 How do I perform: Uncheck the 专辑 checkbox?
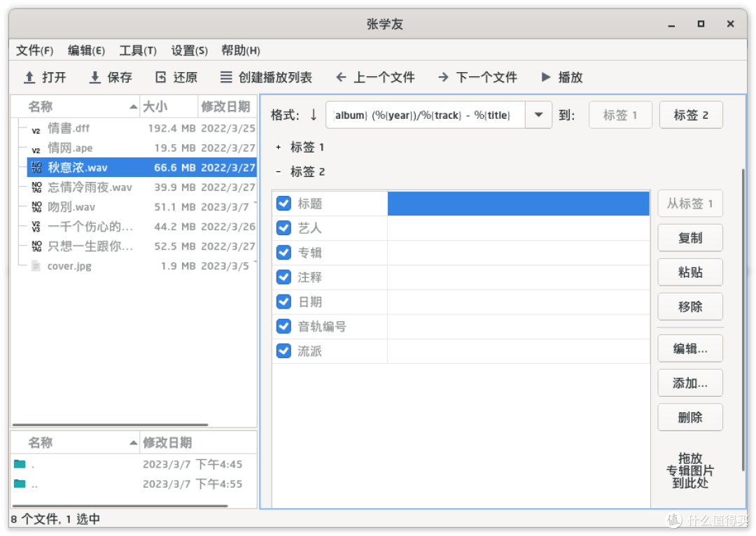(283, 253)
